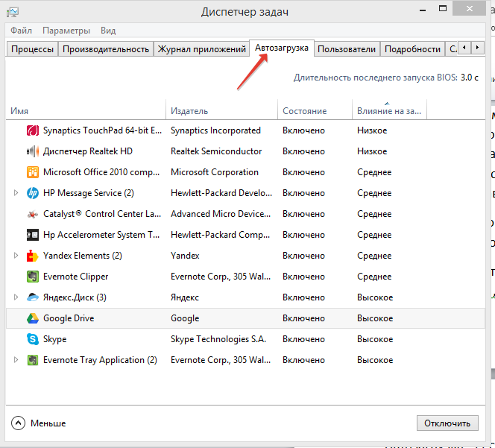Select the Google Drive entry name
Screen dimensions: 495x448
(69, 318)
